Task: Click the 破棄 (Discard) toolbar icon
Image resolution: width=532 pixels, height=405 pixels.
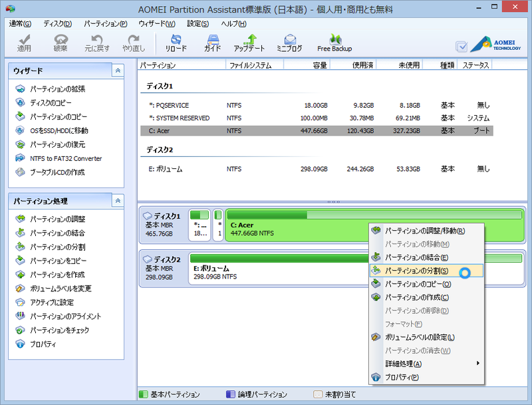Action: pyautogui.click(x=61, y=43)
